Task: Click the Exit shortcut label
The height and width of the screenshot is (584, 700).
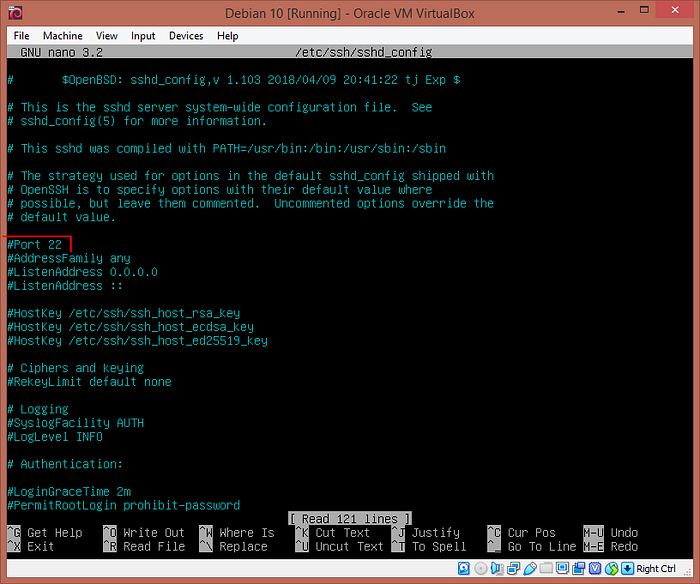Action: [x=41, y=546]
